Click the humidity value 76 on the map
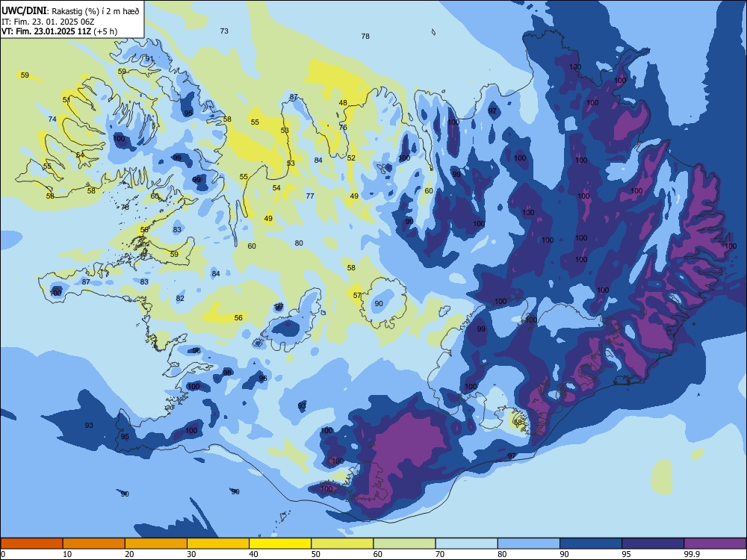This screenshot has width=747, height=560. [x=343, y=127]
